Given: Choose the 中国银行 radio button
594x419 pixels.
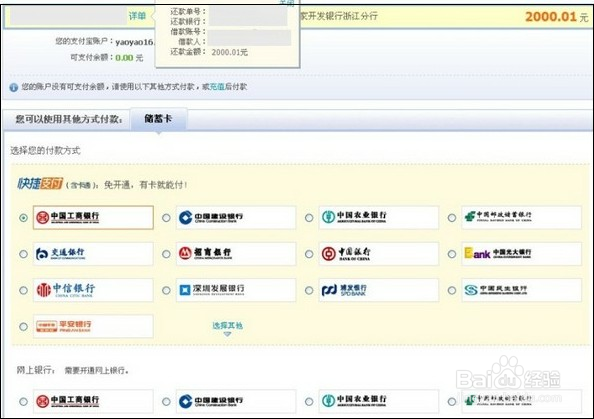Looking at the screenshot, I should pos(309,254).
